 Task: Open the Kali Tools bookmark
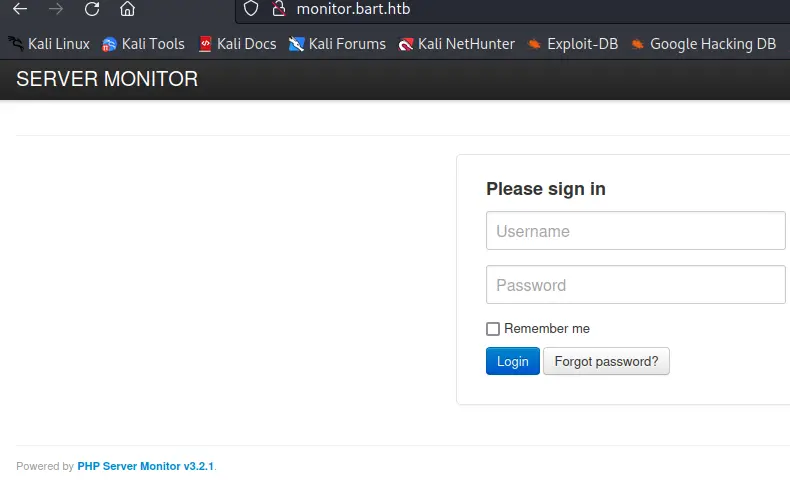143,44
